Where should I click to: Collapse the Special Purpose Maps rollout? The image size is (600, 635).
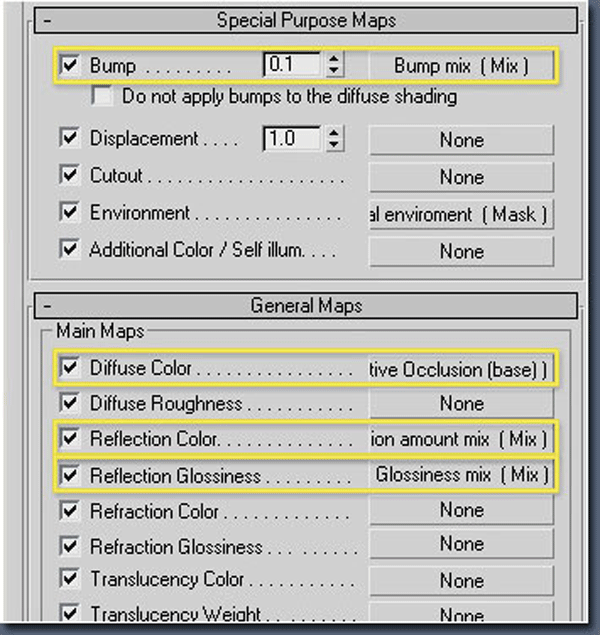tap(46, 20)
